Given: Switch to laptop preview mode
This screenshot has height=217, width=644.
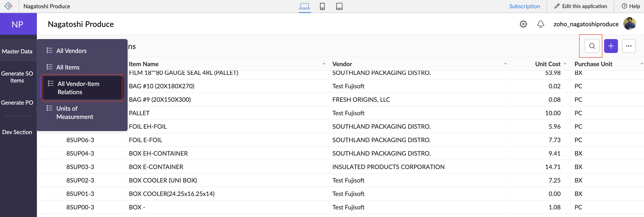Looking at the screenshot, I should tap(304, 6).
